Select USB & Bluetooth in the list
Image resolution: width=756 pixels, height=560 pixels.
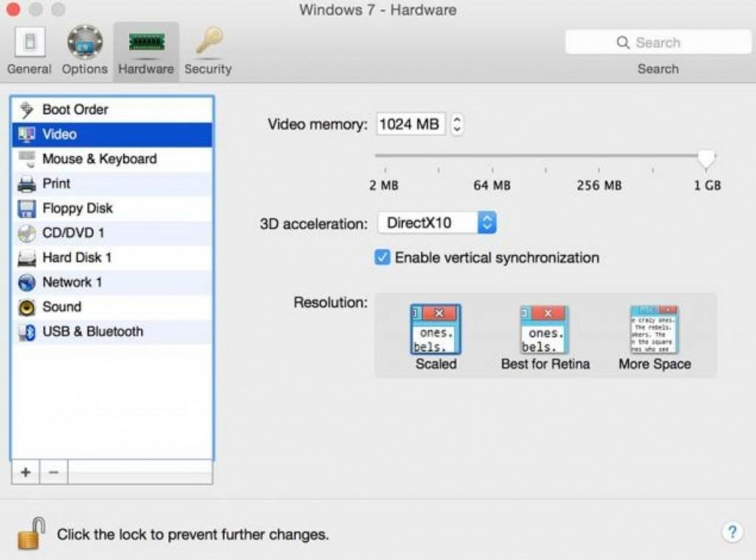[x=112, y=332]
